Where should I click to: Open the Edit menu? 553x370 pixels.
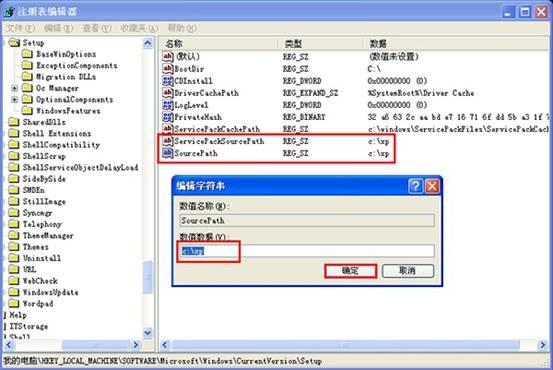59,28
